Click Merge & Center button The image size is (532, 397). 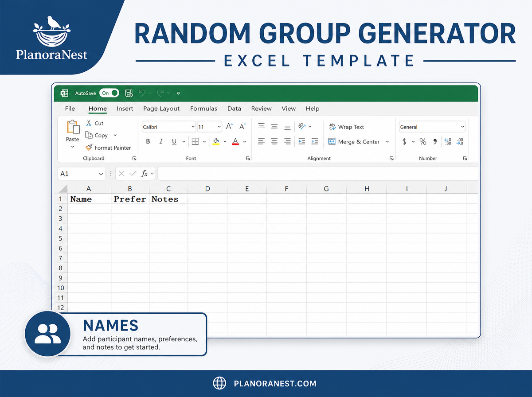point(354,142)
